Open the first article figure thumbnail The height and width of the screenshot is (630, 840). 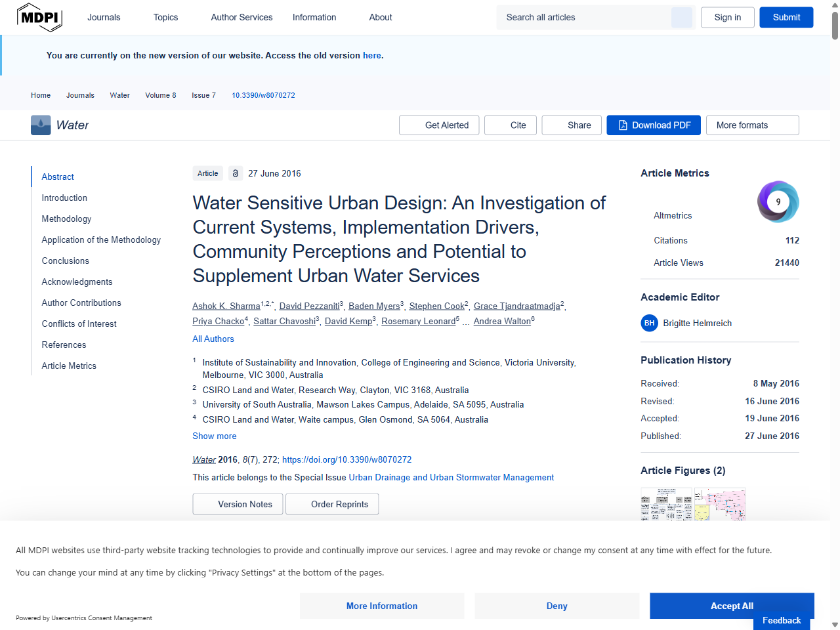click(666, 505)
